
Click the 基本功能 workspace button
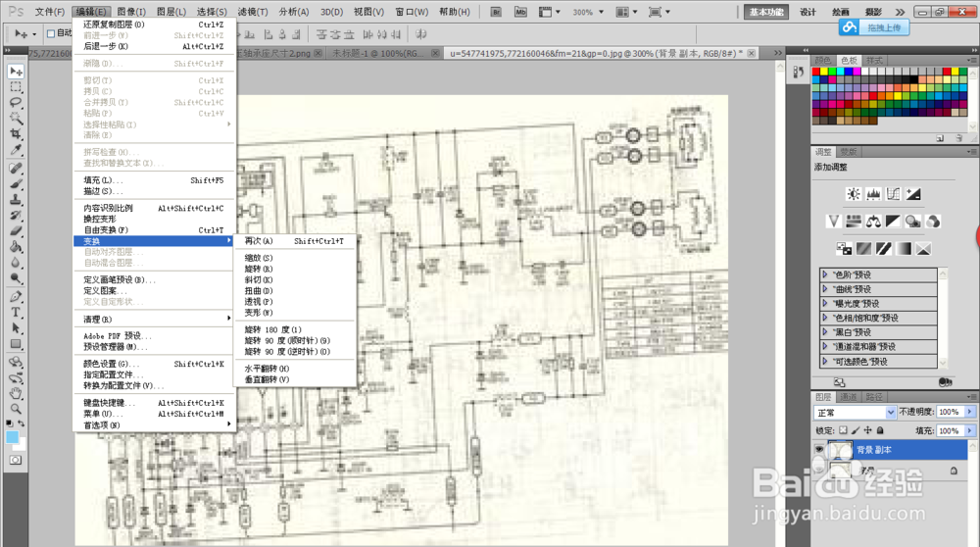[x=766, y=12]
